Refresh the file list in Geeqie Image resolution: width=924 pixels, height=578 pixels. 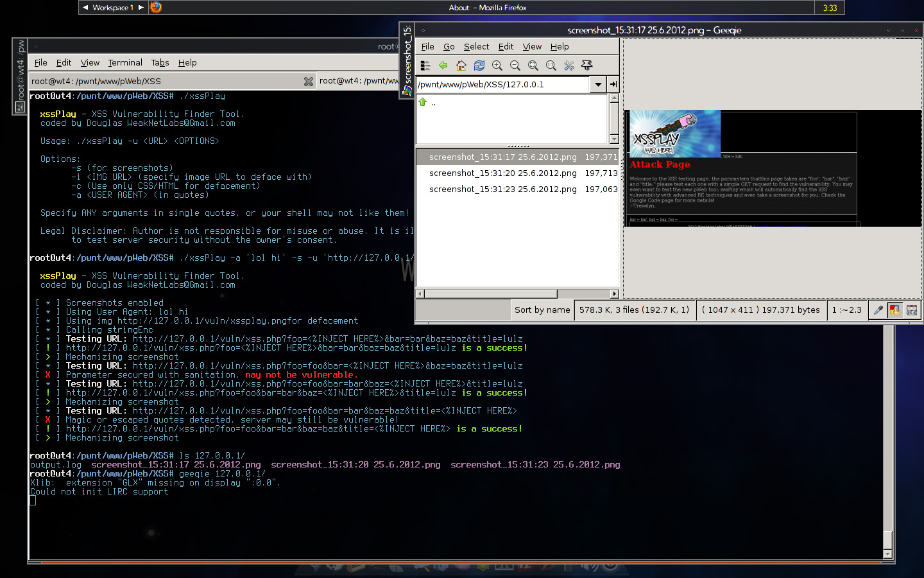479,66
